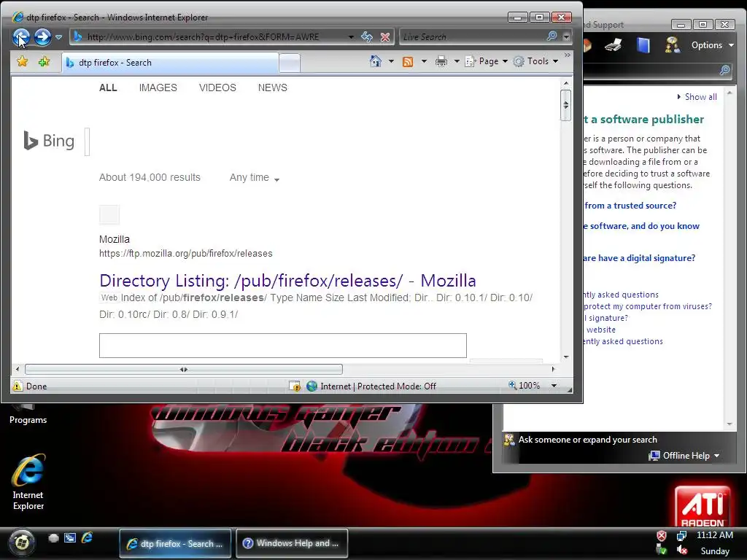This screenshot has width=747, height=560.
Task: Click the status bar warning icon
Action: pyautogui.click(x=18, y=386)
